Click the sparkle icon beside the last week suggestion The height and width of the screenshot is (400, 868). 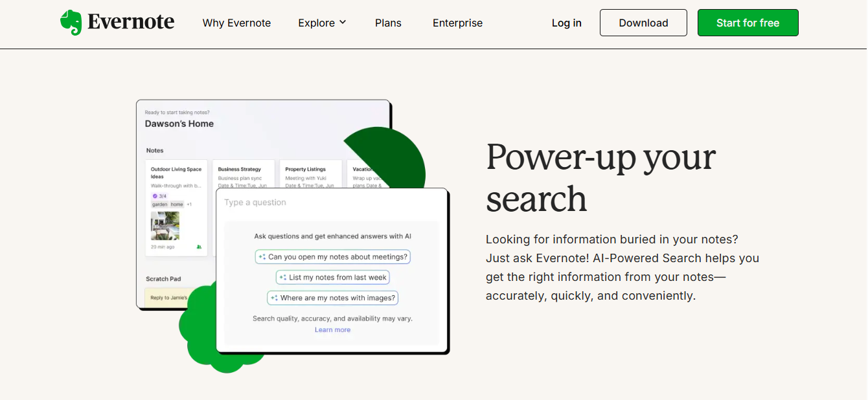point(283,278)
